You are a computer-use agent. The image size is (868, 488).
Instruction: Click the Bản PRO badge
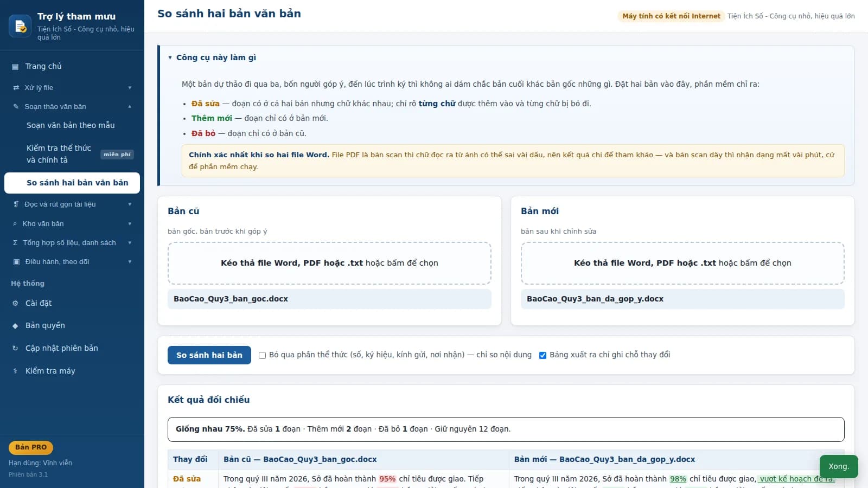pyautogui.click(x=31, y=447)
